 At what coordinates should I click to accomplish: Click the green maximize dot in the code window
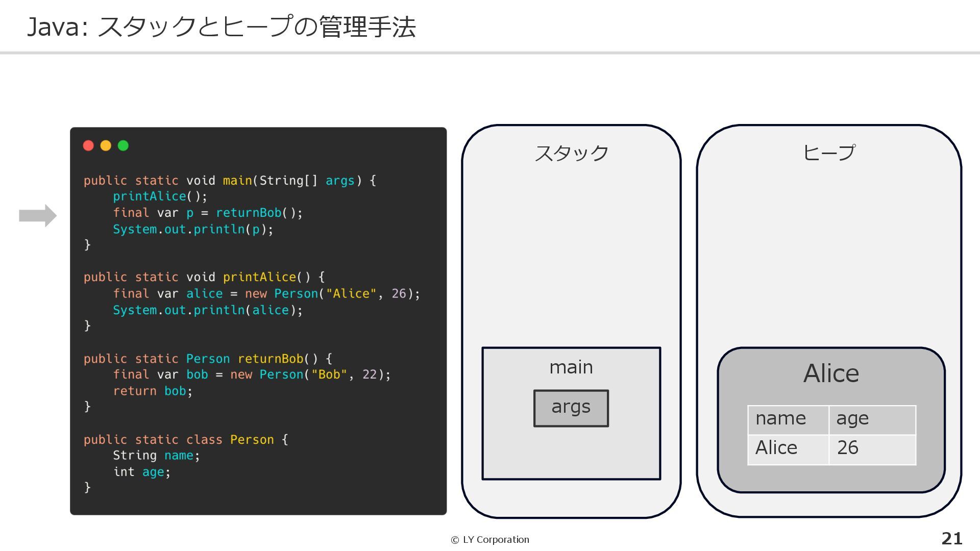(123, 146)
